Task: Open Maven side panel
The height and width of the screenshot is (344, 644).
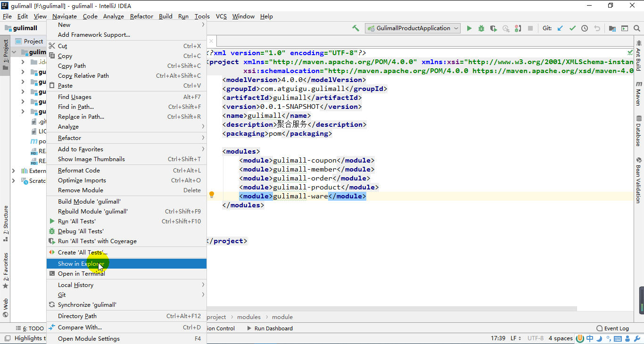Action: click(x=639, y=93)
